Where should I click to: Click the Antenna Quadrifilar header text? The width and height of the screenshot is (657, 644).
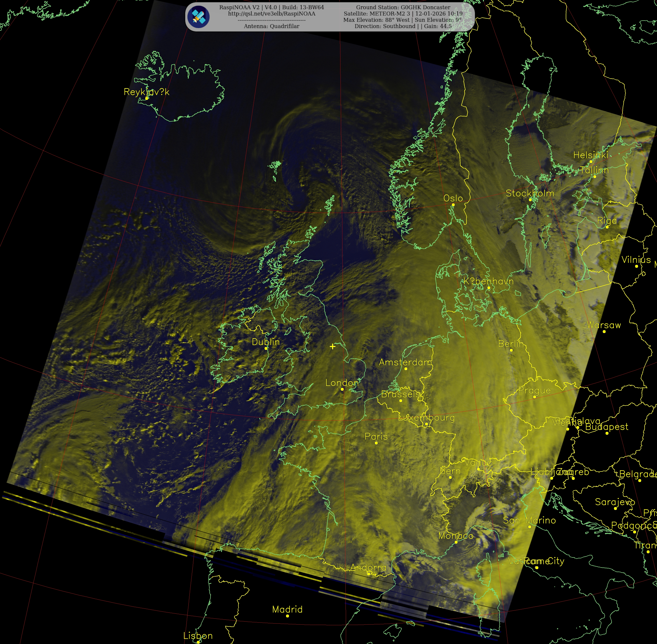(x=272, y=26)
